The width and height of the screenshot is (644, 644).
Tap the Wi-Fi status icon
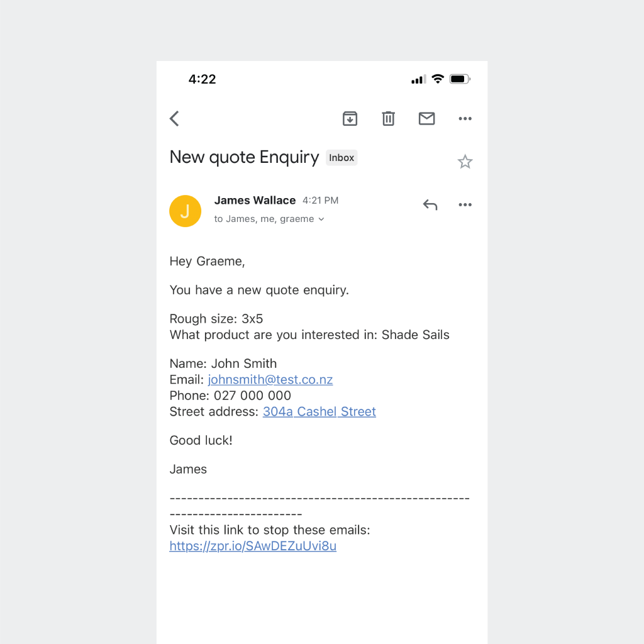point(438,79)
